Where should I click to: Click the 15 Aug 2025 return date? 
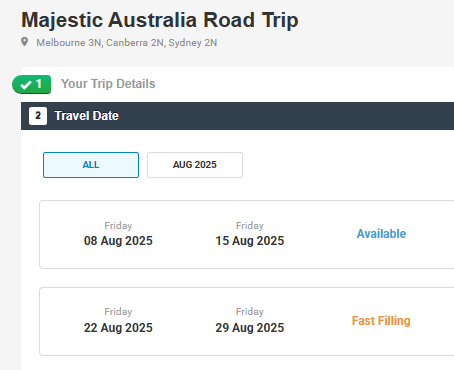click(x=250, y=241)
